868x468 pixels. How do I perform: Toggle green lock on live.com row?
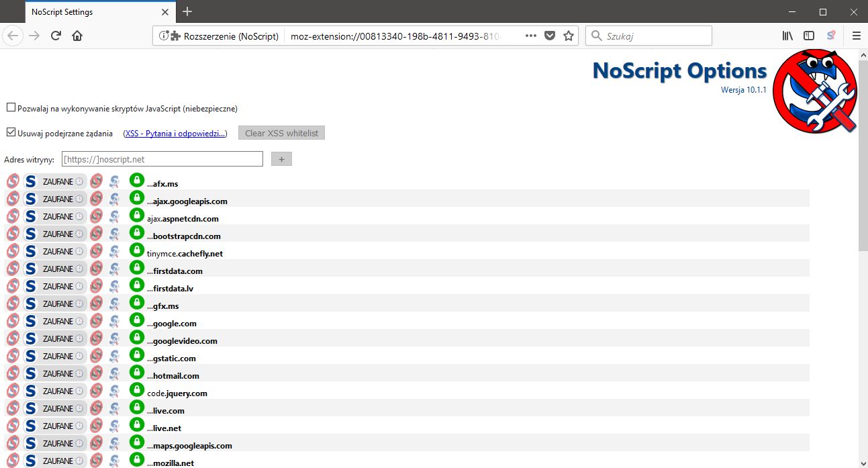[x=136, y=407]
